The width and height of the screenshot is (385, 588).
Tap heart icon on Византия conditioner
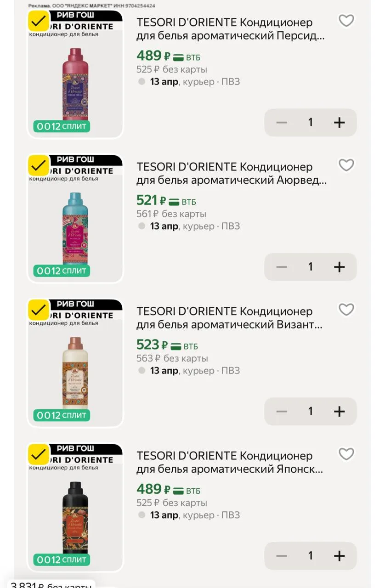(346, 310)
